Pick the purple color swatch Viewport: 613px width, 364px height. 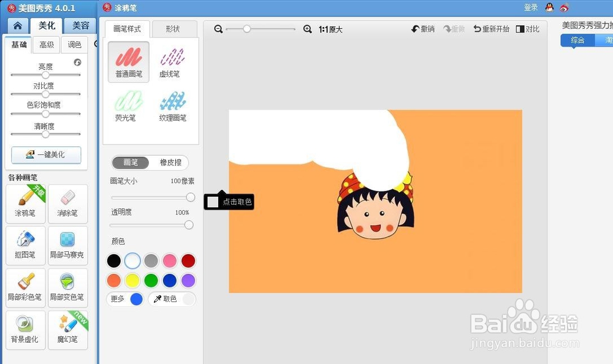tap(188, 280)
